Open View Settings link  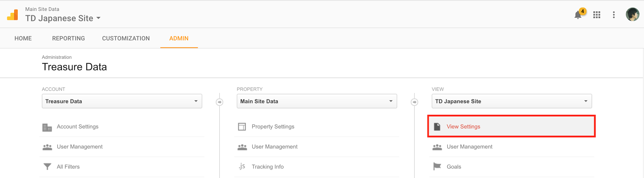click(x=463, y=126)
